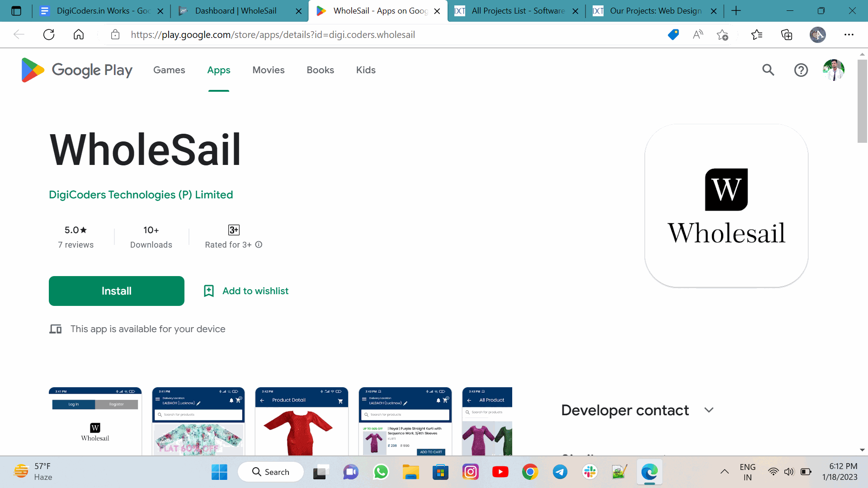Viewport: 868px width, 488px height.
Task: View site information lock icon
Action: [x=115, y=35]
